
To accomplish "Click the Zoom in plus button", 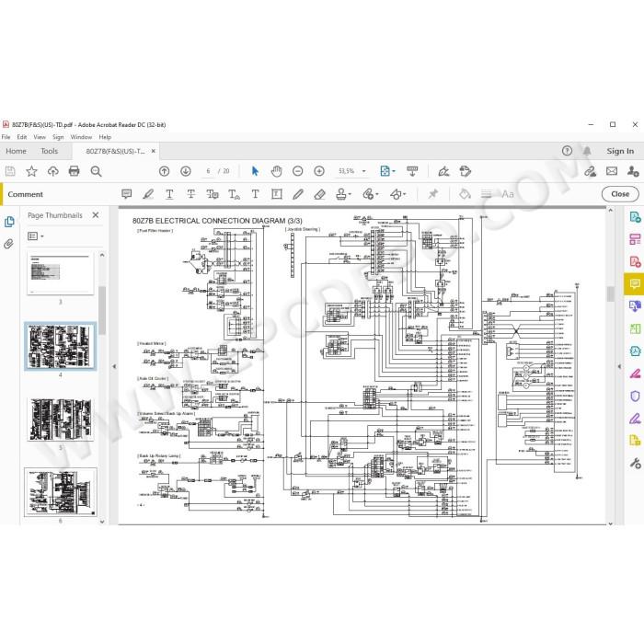I will pos(319,171).
